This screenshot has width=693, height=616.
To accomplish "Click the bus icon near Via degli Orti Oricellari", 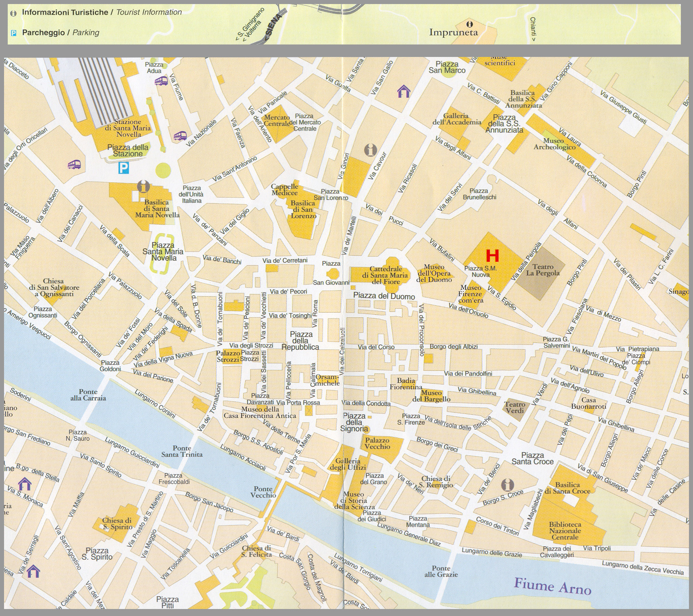I will click(74, 164).
